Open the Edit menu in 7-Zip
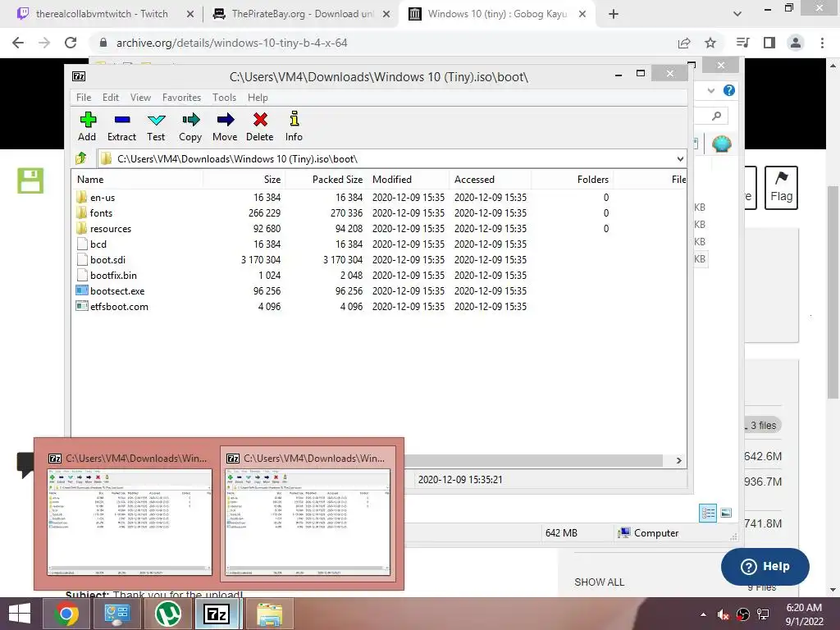840x630 pixels. coord(111,98)
